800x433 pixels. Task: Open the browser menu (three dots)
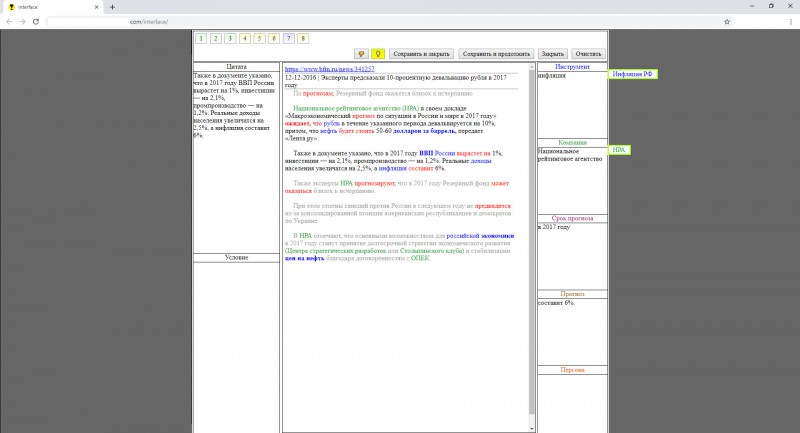(791, 21)
